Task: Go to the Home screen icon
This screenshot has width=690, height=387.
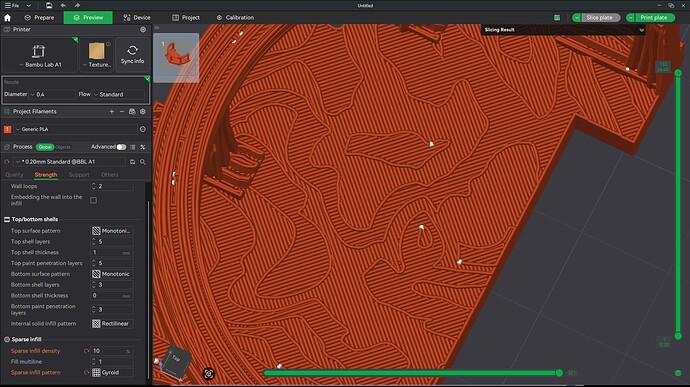Action: pos(7,18)
